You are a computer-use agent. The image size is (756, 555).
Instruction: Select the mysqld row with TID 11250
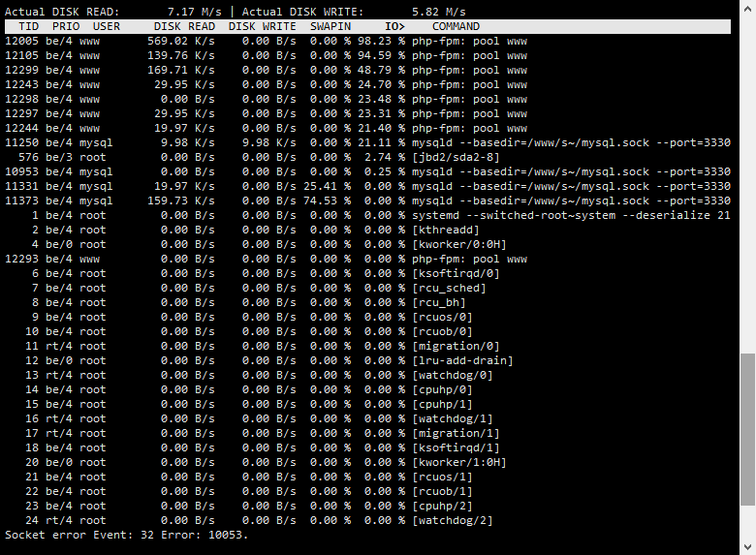pos(368,143)
